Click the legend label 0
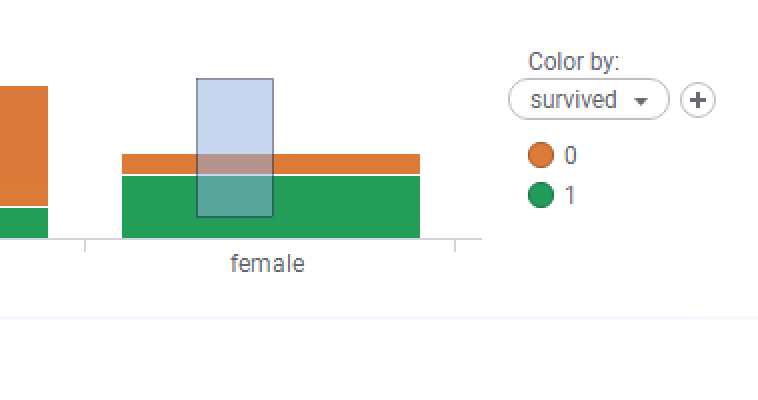The height and width of the screenshot is (400, 758). coord(571,156)
